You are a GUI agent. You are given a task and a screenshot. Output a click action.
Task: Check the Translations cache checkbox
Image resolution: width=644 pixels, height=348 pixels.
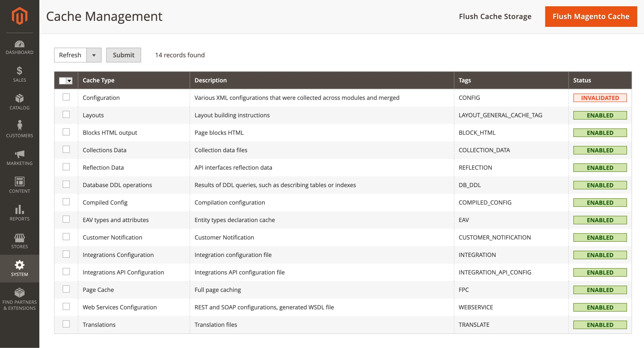(x=66, y=324)
